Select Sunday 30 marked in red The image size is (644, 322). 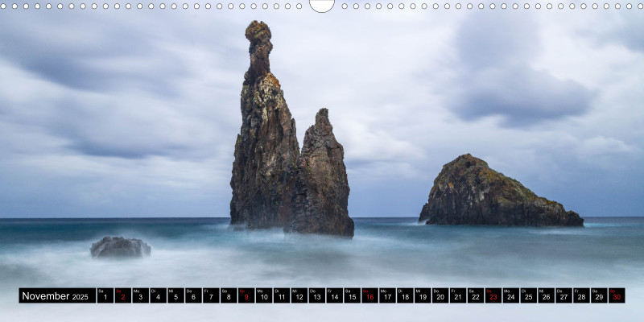[x=617, y=295]
